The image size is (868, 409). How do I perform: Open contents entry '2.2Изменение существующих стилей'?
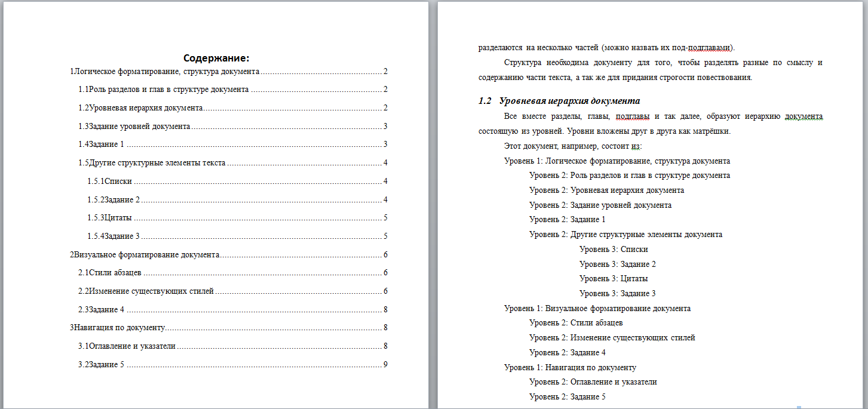click(x=234, y=291)
